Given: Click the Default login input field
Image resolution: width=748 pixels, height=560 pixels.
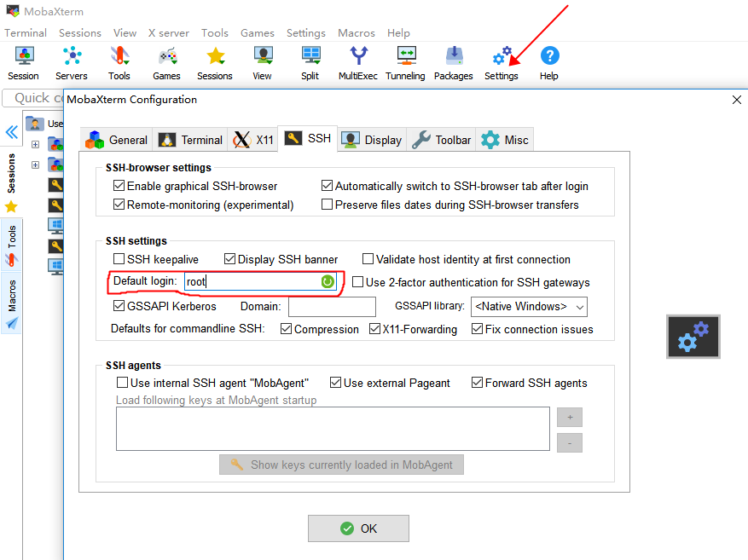Looking at the screenshot, I should pos(260,281).
